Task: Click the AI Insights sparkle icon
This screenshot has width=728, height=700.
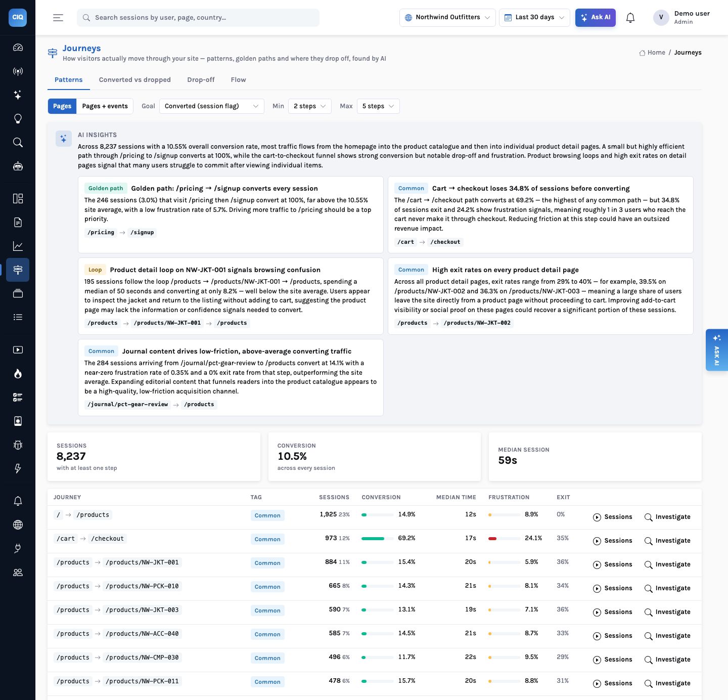Action: click(63, 139)
